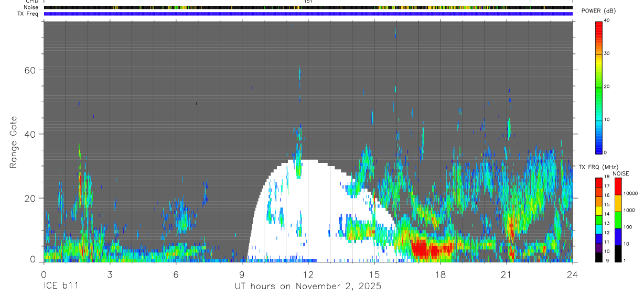This screenshot has height=297, width=644.
Task: Click the red high-power echo near 17 UT
Action: (431, 249)
